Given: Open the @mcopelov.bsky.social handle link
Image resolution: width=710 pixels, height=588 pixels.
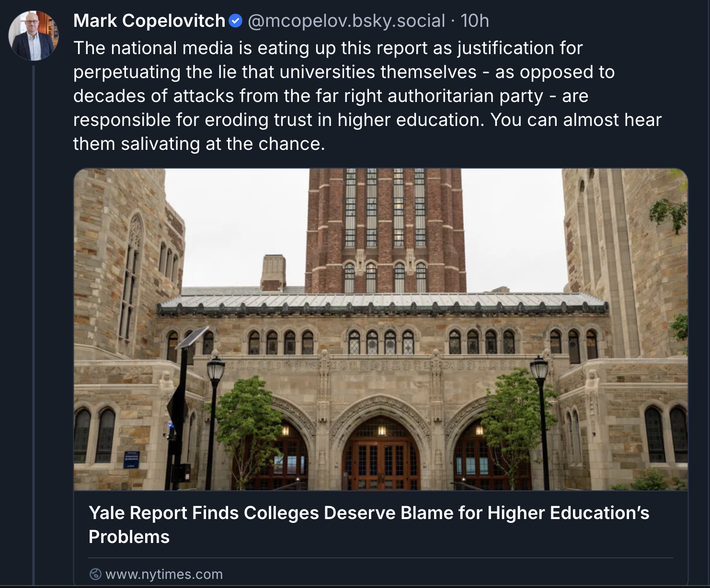Looking at the screenshot, I should pos(346,21).
